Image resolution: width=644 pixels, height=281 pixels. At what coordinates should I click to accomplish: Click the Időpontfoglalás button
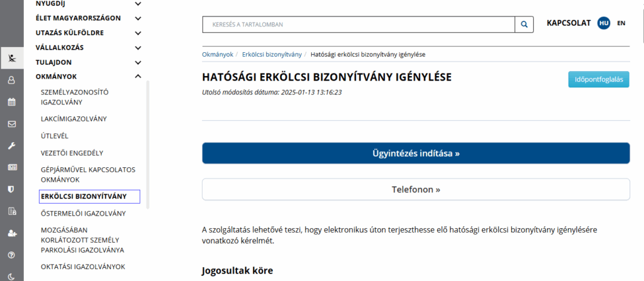(x=598, y=80)
